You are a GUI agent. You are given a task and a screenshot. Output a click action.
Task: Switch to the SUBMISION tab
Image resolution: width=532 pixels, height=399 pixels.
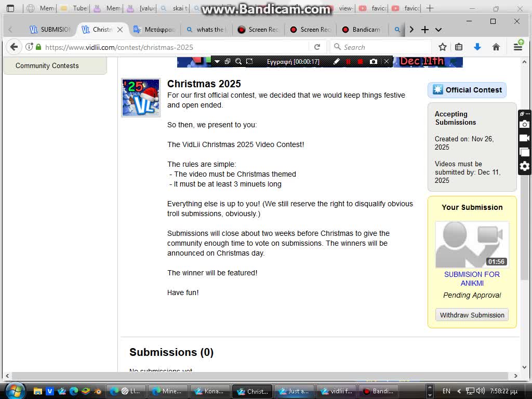pyautogui.click(x=50, y=30)
